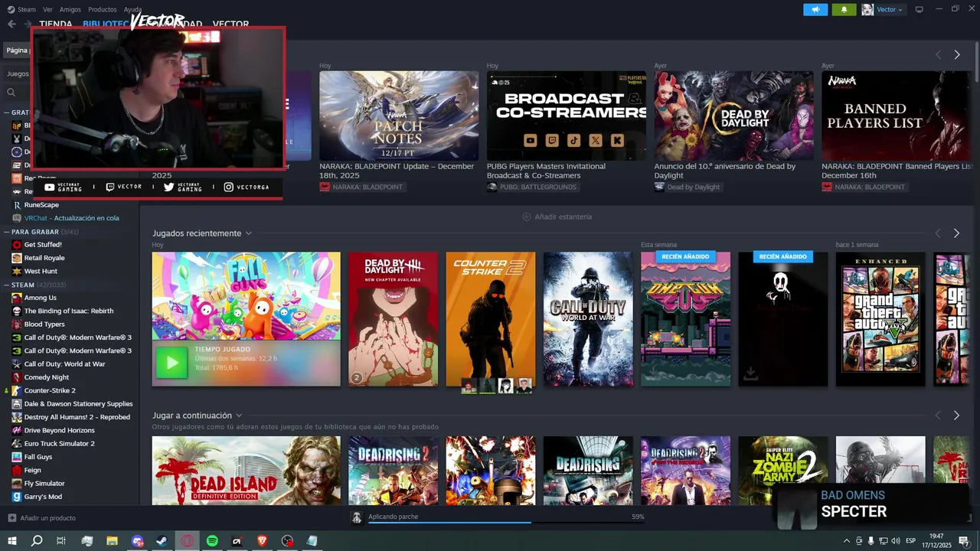Next arrow on Jugados recientemente shelf

coord(956,233)
